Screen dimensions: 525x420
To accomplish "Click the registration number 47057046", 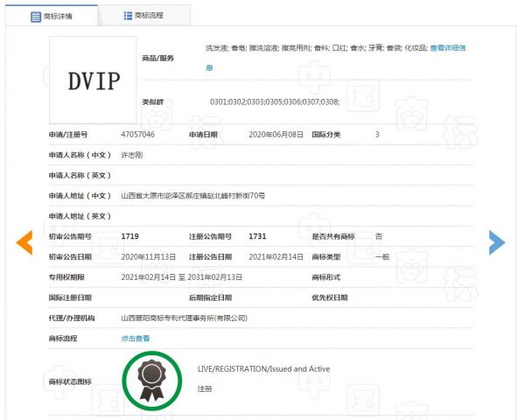I will pos(137,135).
